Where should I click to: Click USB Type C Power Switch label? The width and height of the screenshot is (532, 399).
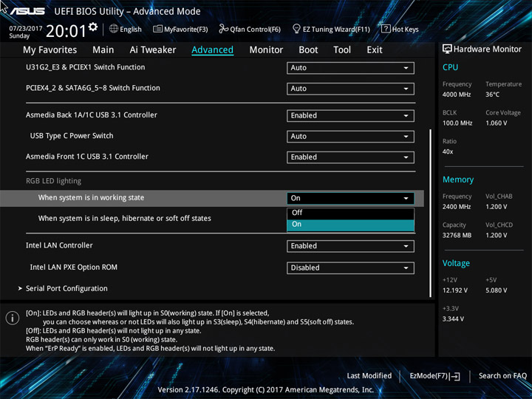tap(72, 136)
